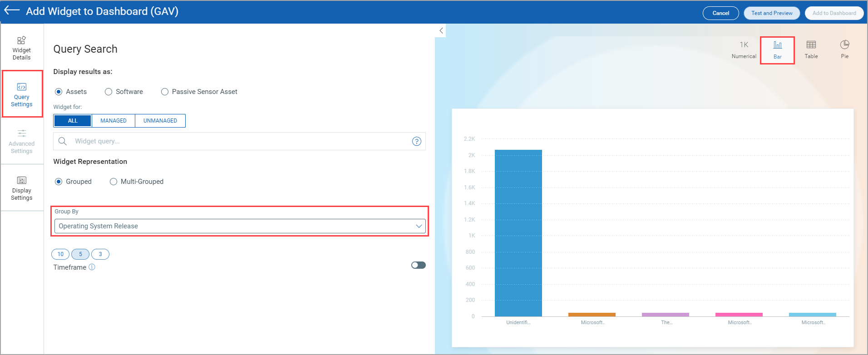Click the back arrow in header
868x355 pixels.
12,10
